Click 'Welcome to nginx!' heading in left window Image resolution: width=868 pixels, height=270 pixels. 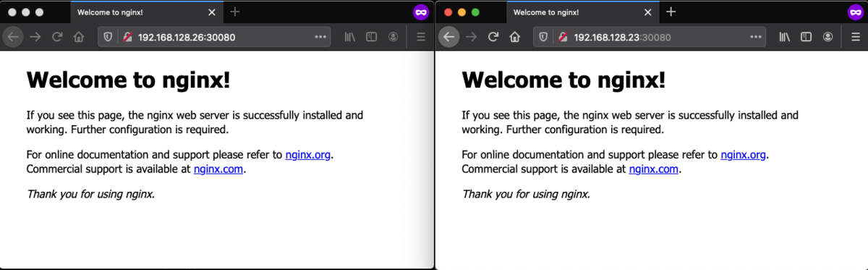coord(129,80)
